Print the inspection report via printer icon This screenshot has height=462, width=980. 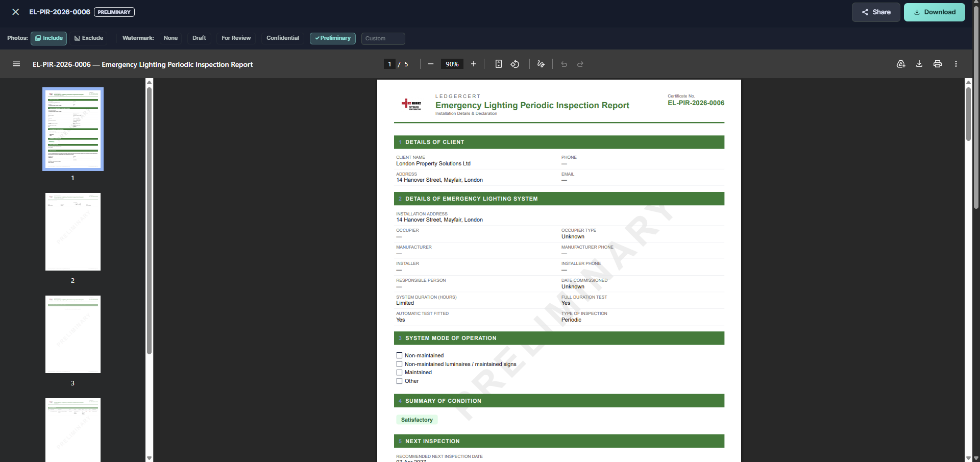click(x=937, y=64)
